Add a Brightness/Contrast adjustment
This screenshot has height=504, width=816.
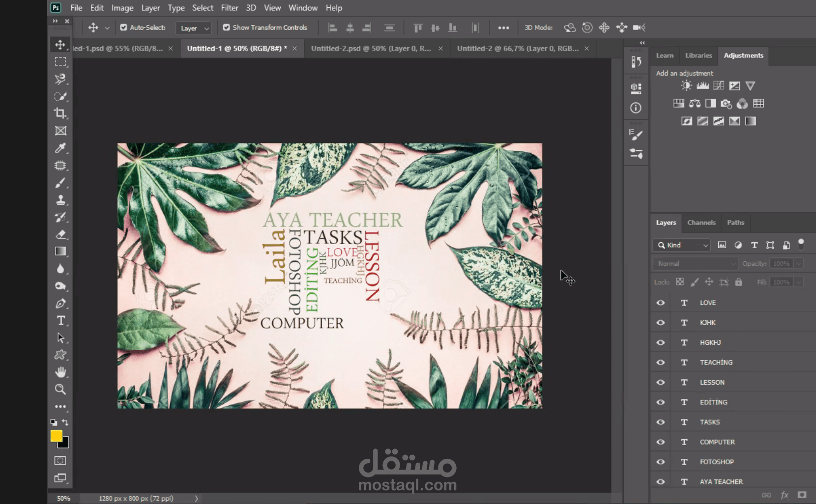[x=686, y=85]
